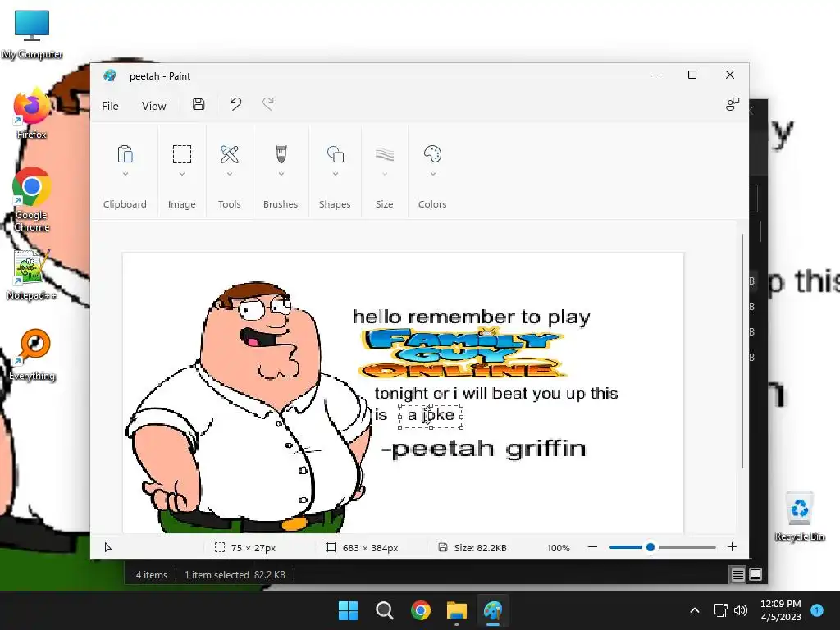Click the zoom slider handle

pyautogui.click(x=651, y=547)
